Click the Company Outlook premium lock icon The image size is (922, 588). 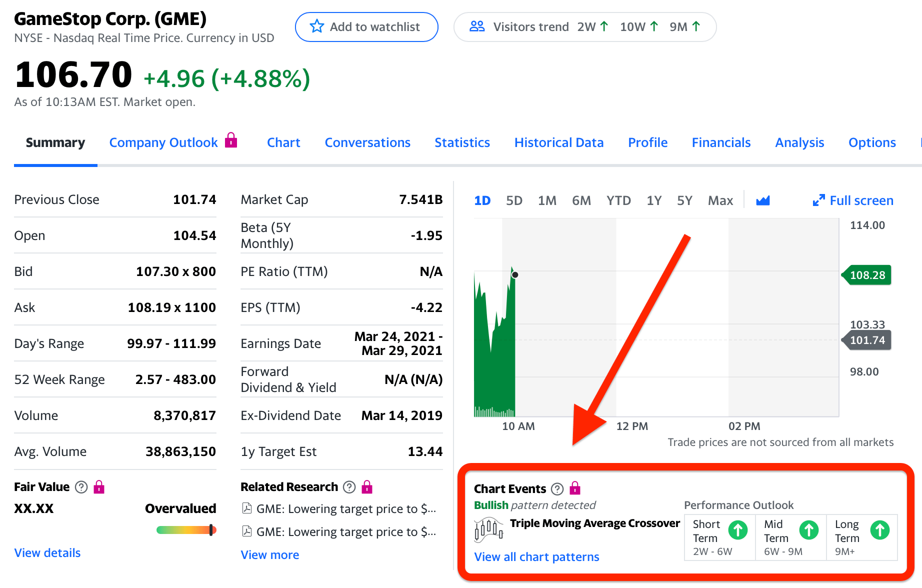(231, 140)
